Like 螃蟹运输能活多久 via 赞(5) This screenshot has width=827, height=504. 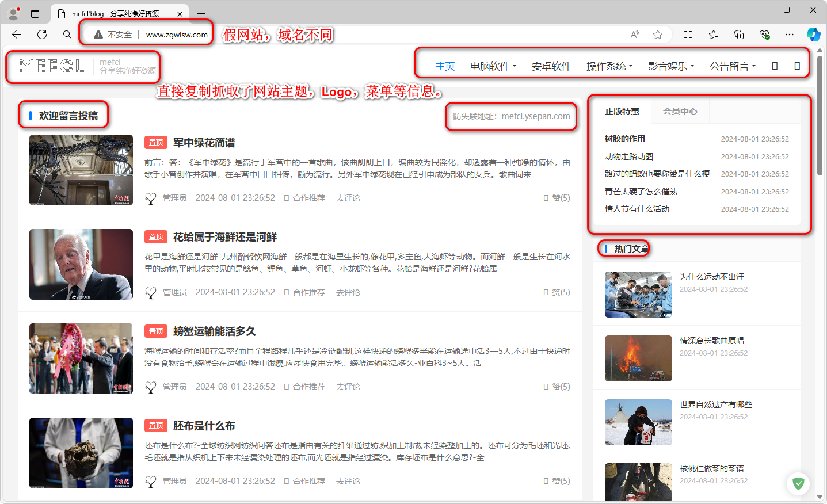point(557,387)
